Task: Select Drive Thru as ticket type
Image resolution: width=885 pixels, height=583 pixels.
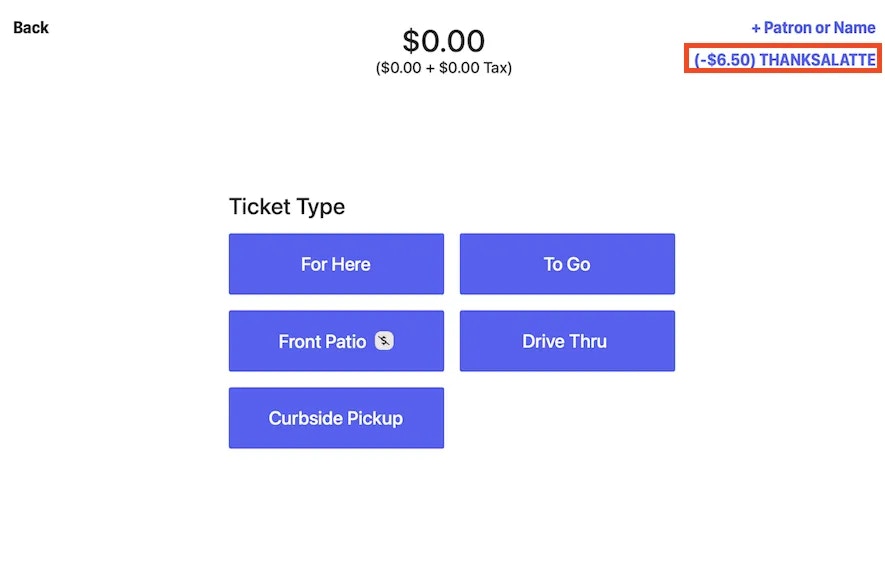Action: (567, 341)
